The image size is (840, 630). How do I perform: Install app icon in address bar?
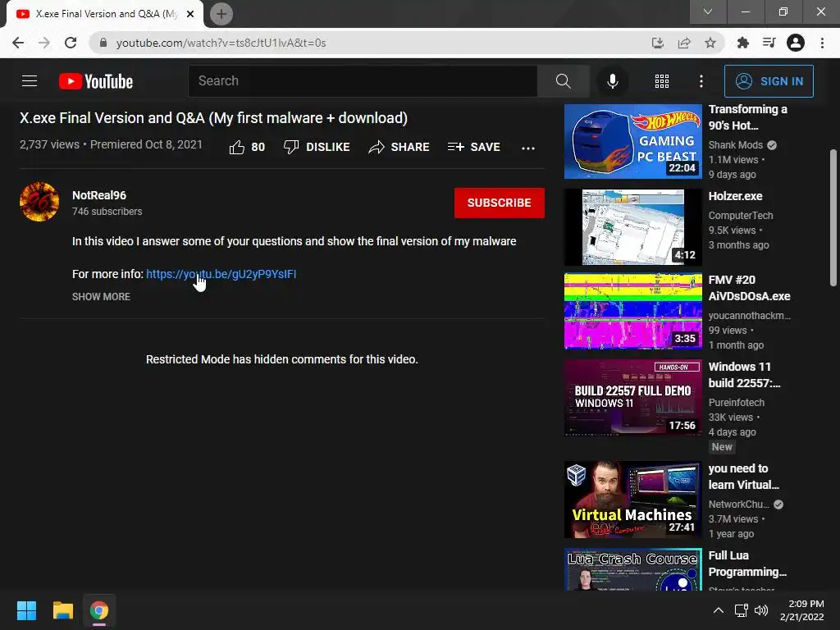tap(657, 43)
